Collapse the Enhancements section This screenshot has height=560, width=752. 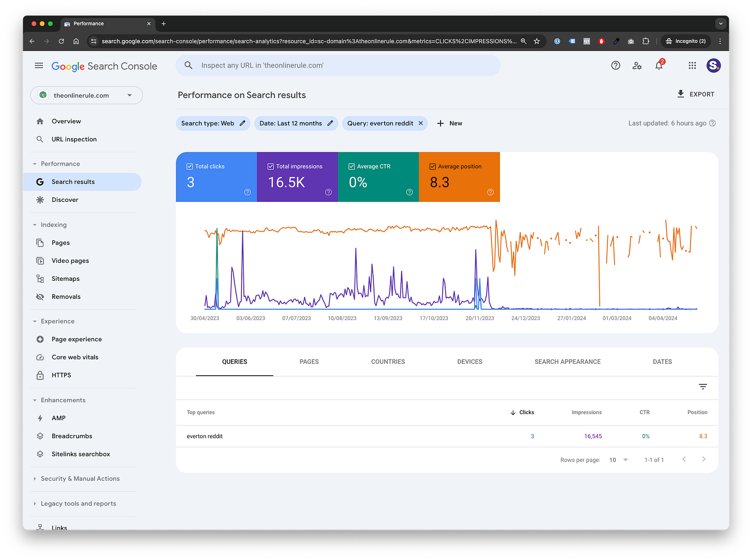click(35, 401)
